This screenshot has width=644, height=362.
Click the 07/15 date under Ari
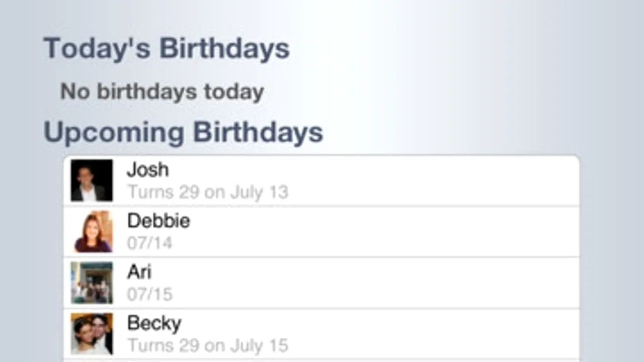click(x=149, y=294)
